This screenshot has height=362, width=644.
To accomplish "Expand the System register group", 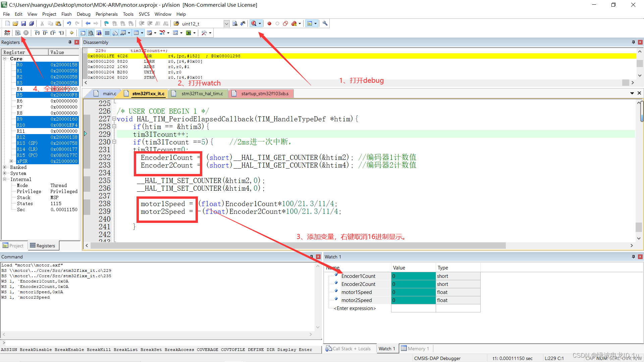I will pos(5,173).
